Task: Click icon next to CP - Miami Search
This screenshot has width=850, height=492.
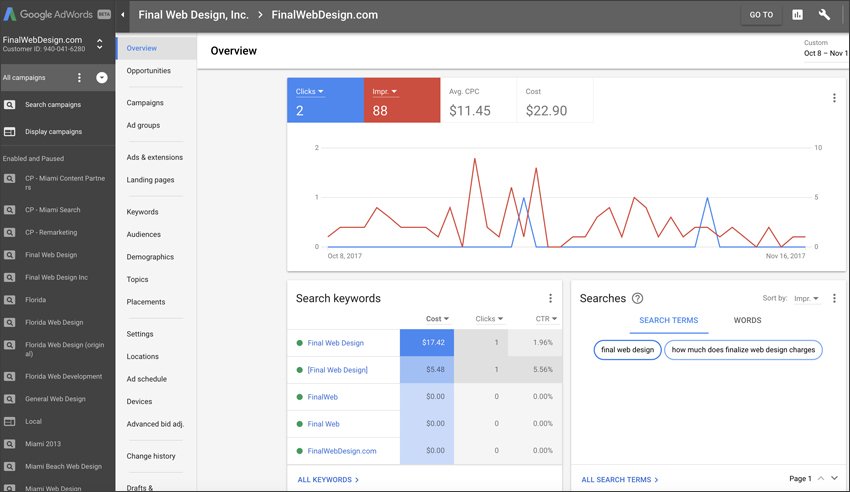Action: click(x=9, y=210)
